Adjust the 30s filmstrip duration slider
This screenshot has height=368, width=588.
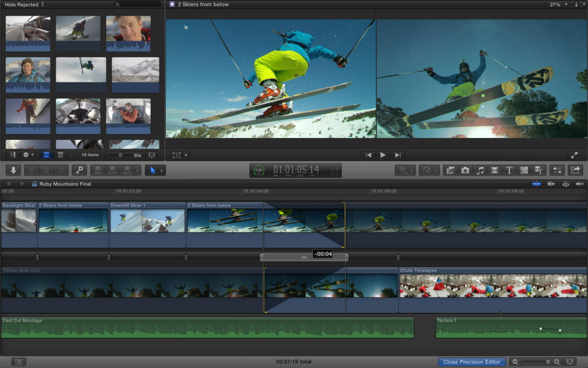[x=121, y=155]
